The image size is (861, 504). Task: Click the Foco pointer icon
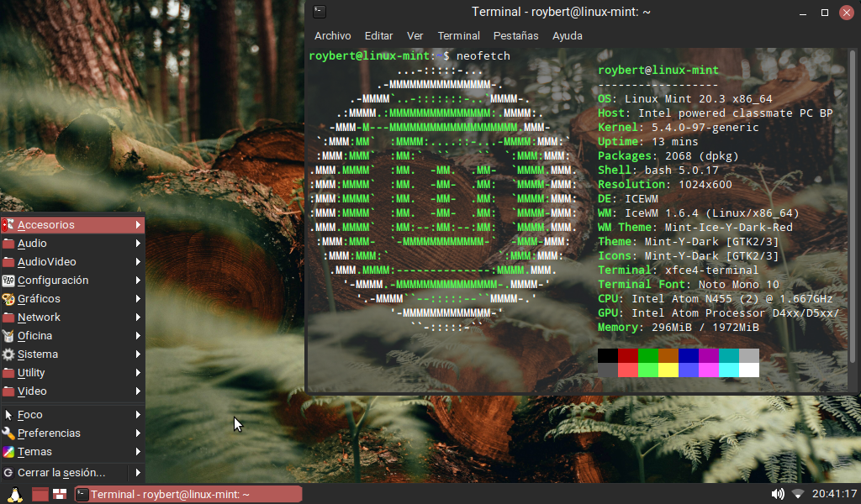click(x=8, y=415)
